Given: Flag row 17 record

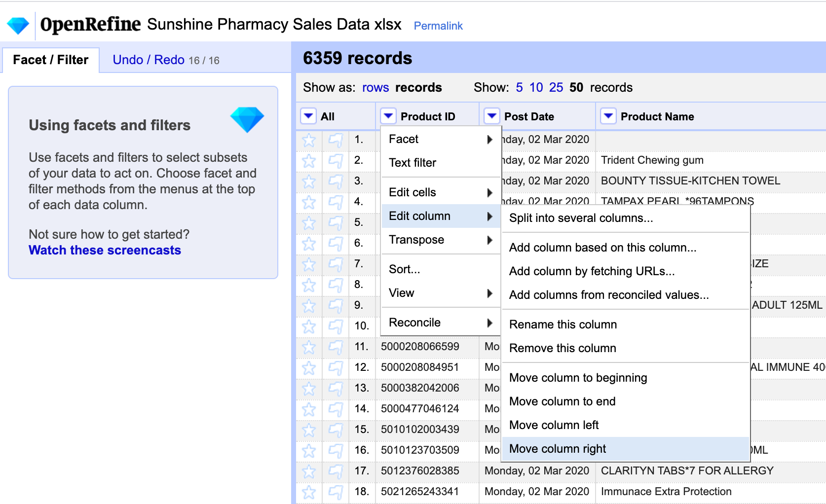Looking at the screenshot, I should click(x=336, y=471).
